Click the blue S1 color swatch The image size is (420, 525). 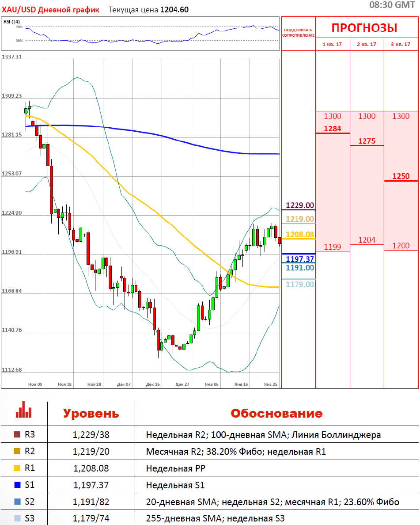[x=18, y=485]
